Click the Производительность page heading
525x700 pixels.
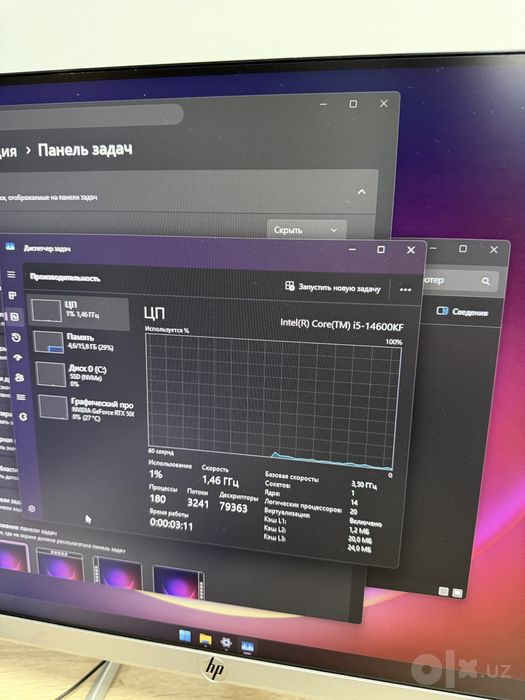(65, 277)
